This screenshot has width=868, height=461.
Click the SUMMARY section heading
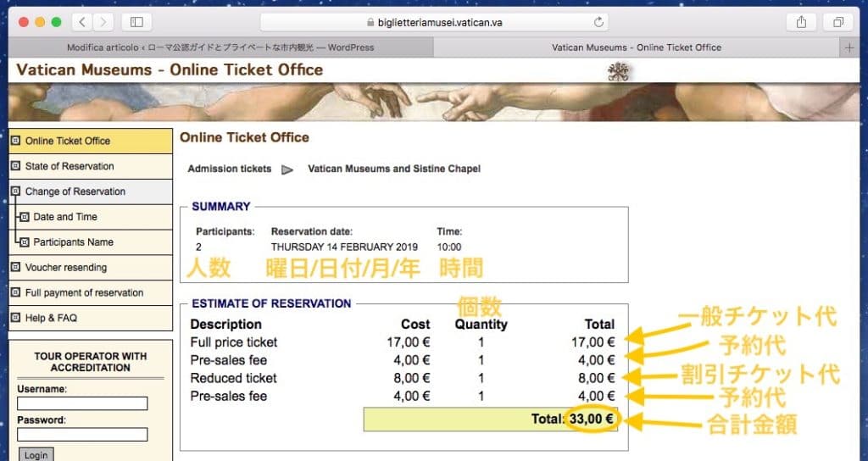coord(221,207)
